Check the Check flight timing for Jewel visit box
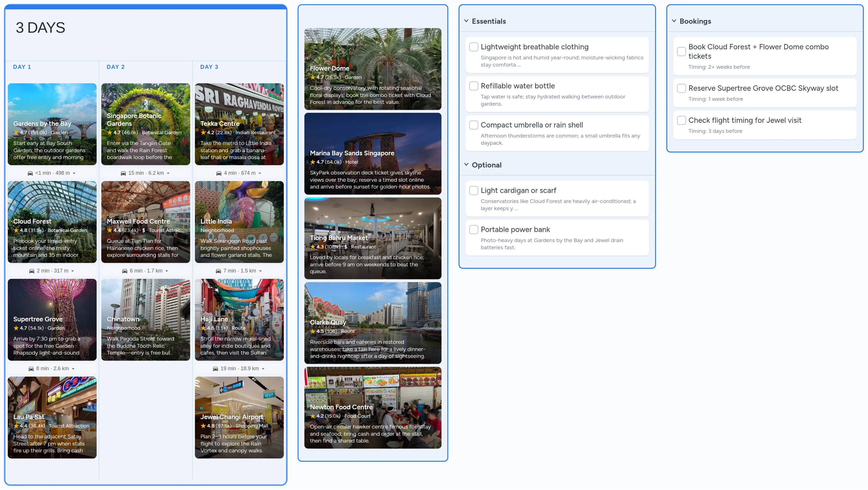This screenshot has width=868, height=490. tap(681, 120)
